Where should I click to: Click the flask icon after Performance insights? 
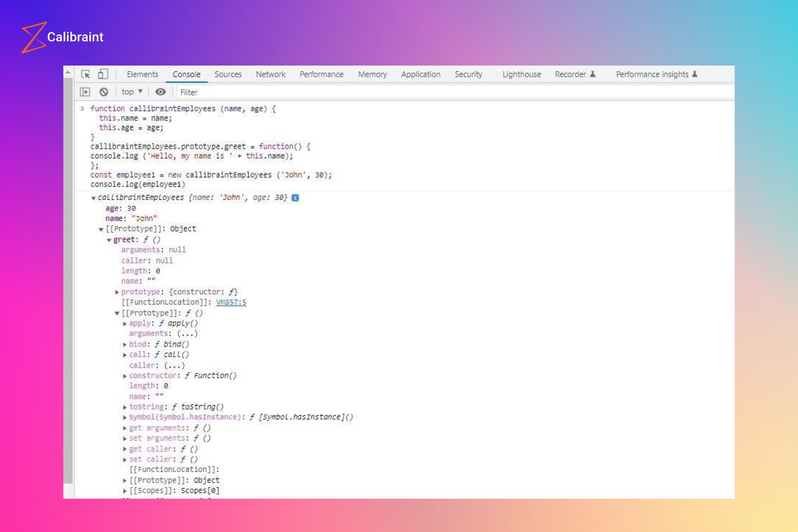(x=695, y=74)
